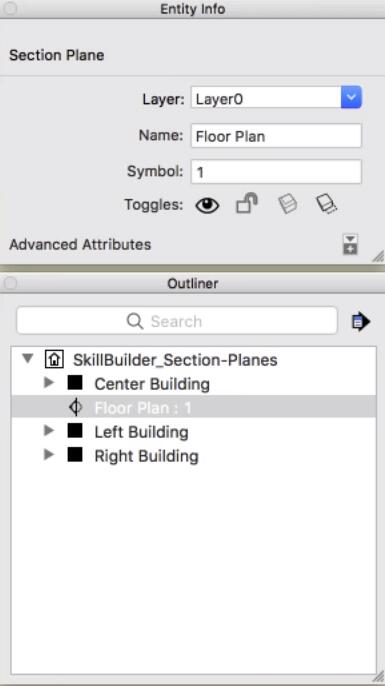Expand the Left Building tree item
This screenshot has width=385, height=686.
(49, 431)
